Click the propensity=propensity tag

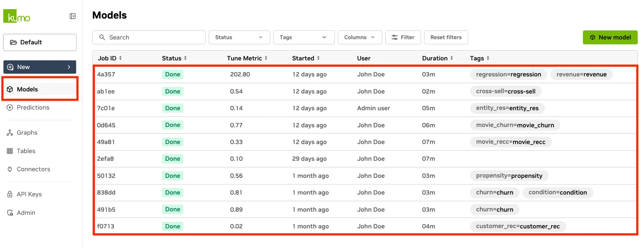[x=509, y=176]
